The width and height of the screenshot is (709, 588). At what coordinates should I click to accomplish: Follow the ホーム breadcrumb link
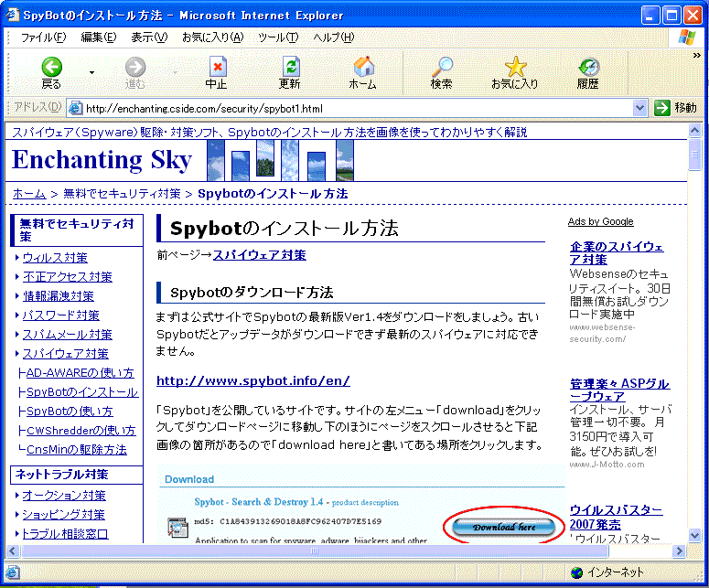[29, 194]
